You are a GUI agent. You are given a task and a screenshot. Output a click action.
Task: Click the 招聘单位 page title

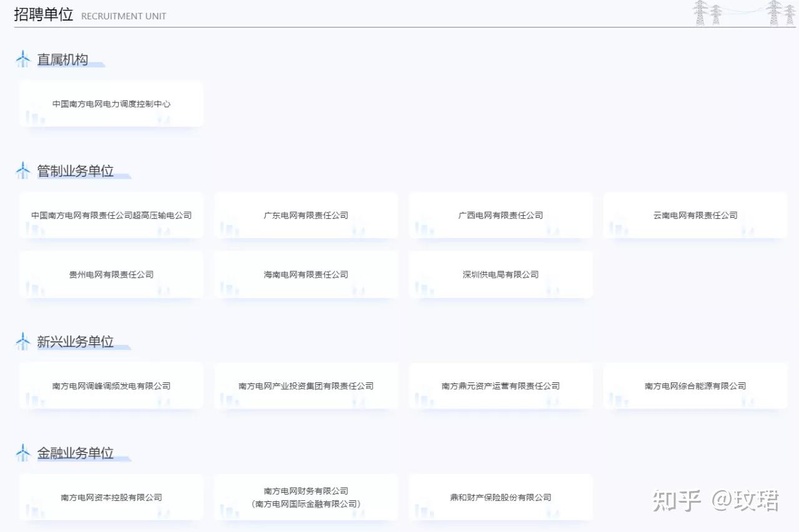click(x=44, y=14)
